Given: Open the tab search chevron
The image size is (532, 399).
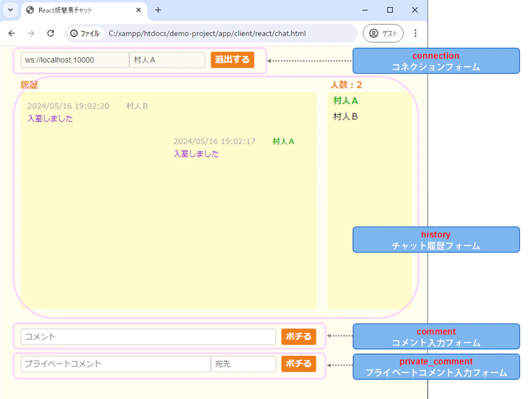Looking at the screenshot, I should click(x=11, y=10).
